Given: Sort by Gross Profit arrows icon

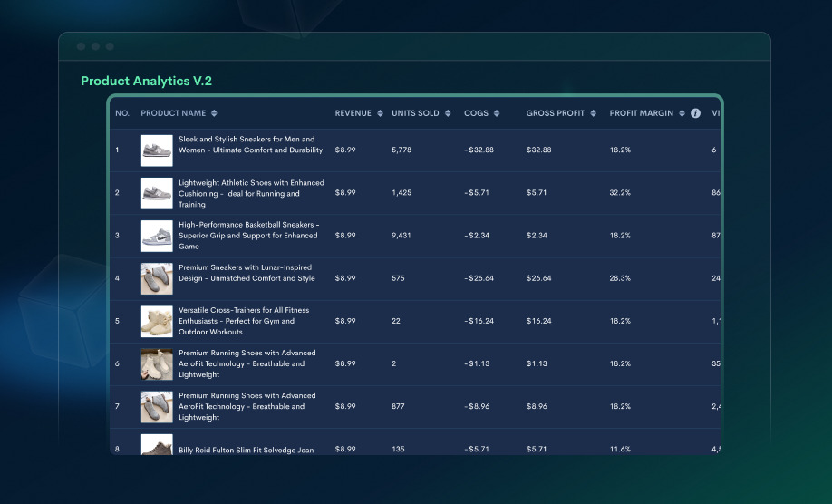Looking at the screenshot, I should (593, 113).
